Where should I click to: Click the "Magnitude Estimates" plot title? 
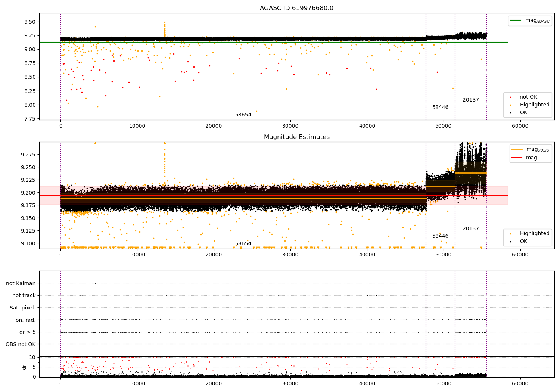(x=296, y=137)
